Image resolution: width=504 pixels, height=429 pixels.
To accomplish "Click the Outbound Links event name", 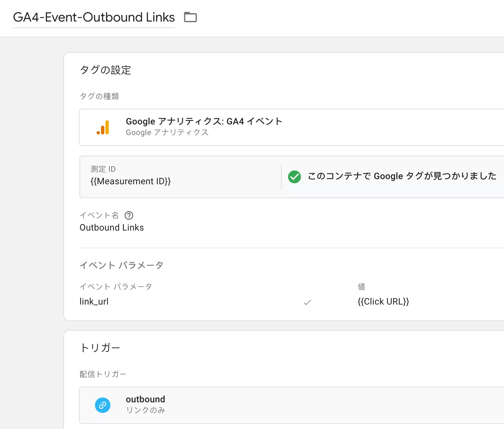I will coord(112,228).
